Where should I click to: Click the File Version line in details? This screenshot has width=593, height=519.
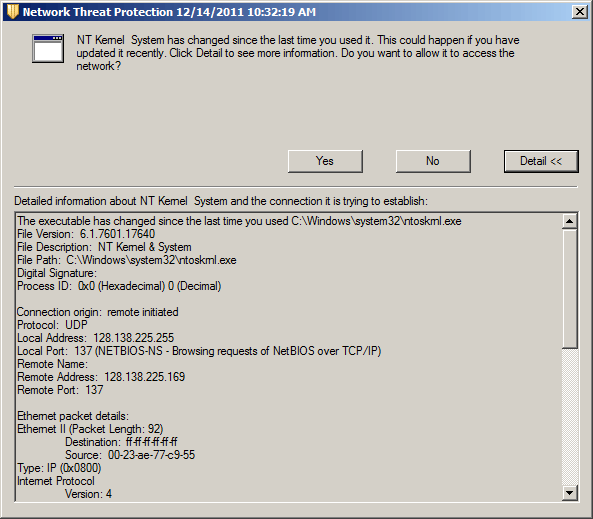86,234
